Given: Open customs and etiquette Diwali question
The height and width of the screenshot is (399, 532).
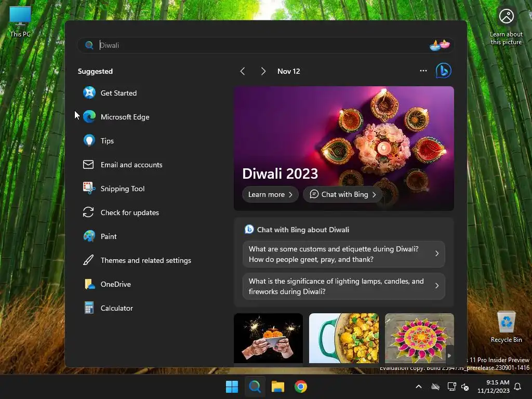Looking at the screenshot, I should pos(344,254).
